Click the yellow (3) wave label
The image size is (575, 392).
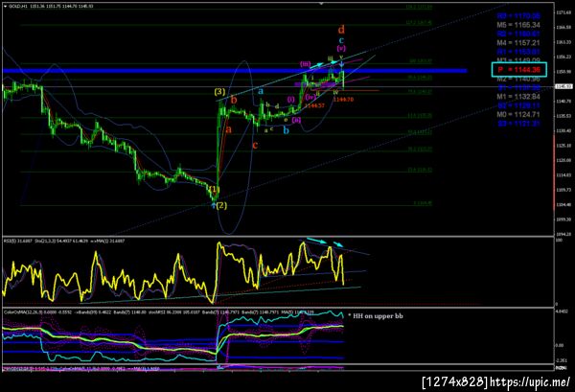[219, 92]
